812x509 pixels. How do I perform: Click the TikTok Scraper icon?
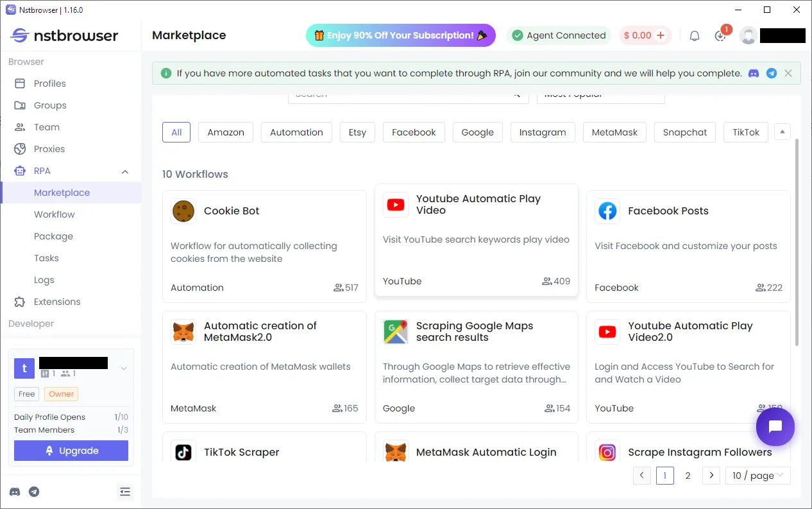click(183, 453)
